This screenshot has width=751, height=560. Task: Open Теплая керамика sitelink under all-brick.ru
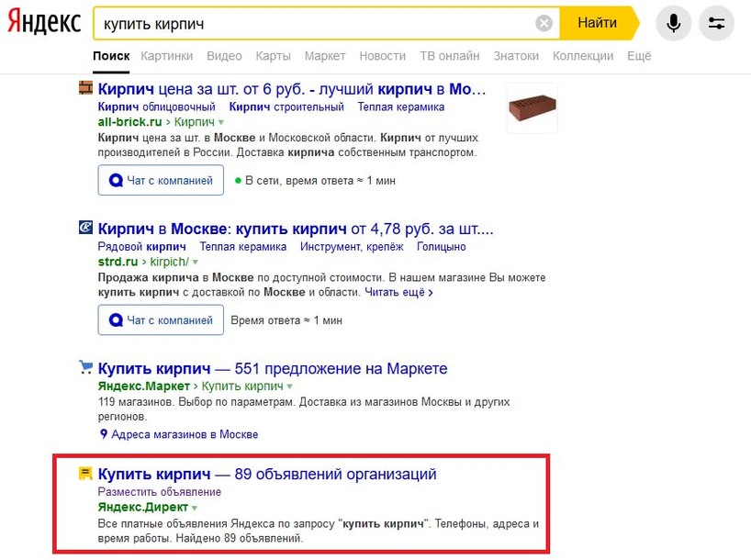401,106
